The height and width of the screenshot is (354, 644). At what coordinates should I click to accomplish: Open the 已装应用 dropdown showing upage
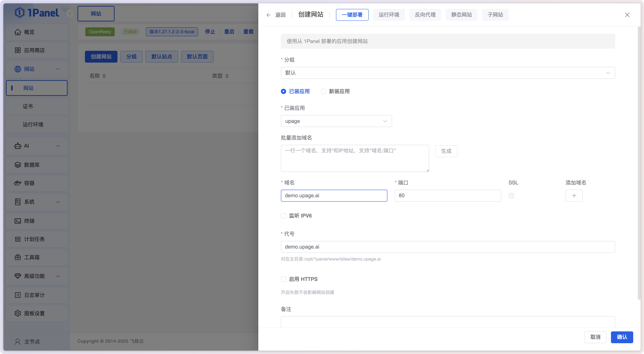[x=336, y=121]
